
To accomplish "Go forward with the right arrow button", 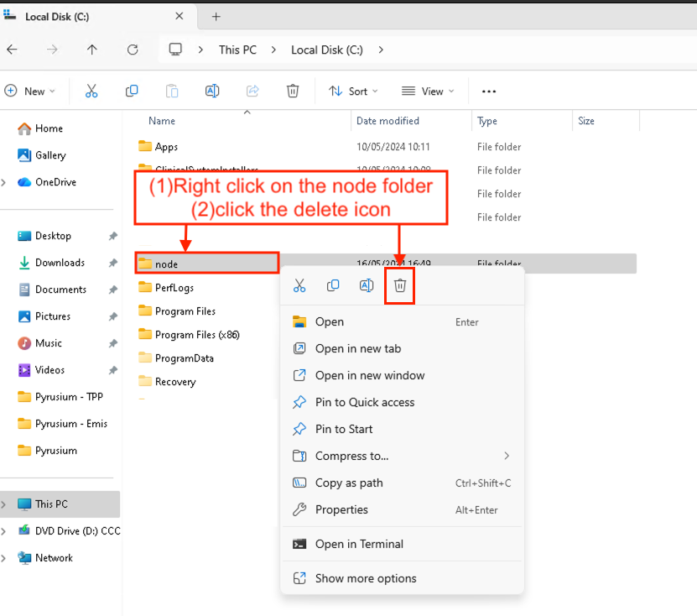I will tap(52, 50).
